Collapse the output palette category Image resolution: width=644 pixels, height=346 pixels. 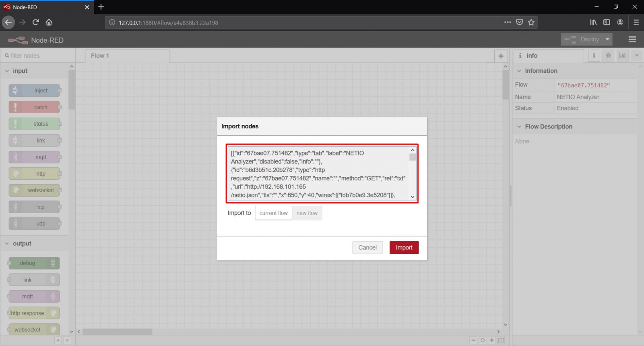tap(34, 244)
